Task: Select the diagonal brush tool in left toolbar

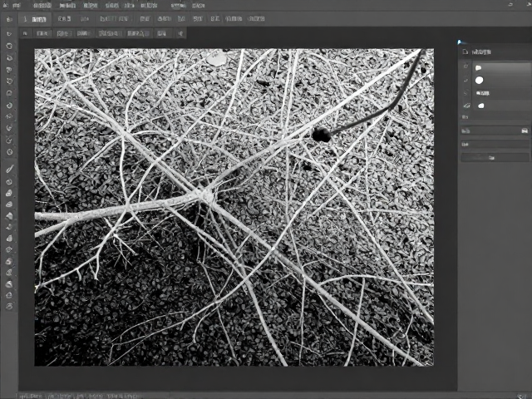Action: [x=9, y=169]
